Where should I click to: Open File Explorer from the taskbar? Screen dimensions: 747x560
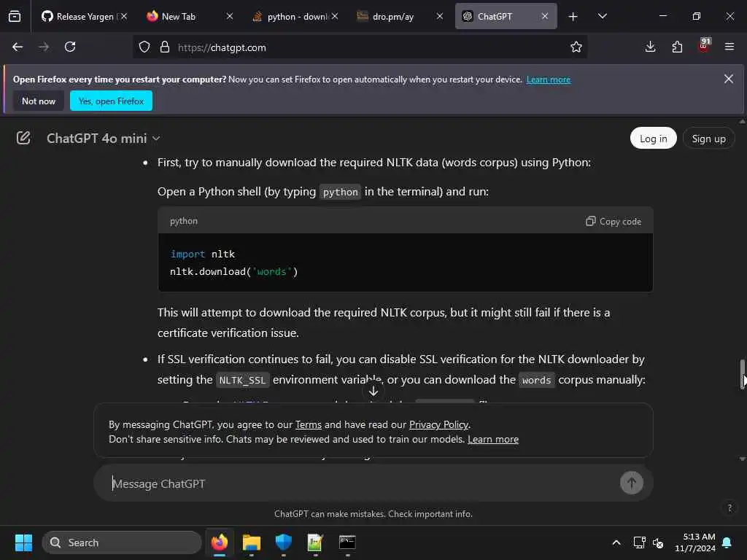252,542
